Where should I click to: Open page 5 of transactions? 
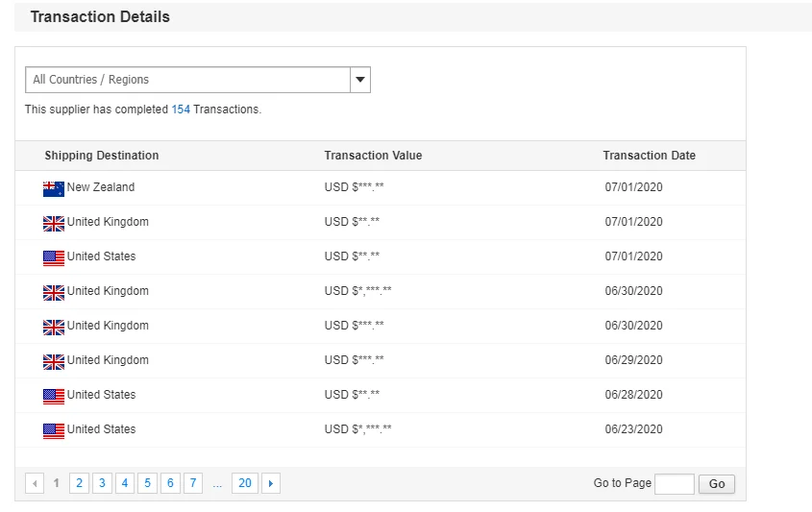click(148, 483)
